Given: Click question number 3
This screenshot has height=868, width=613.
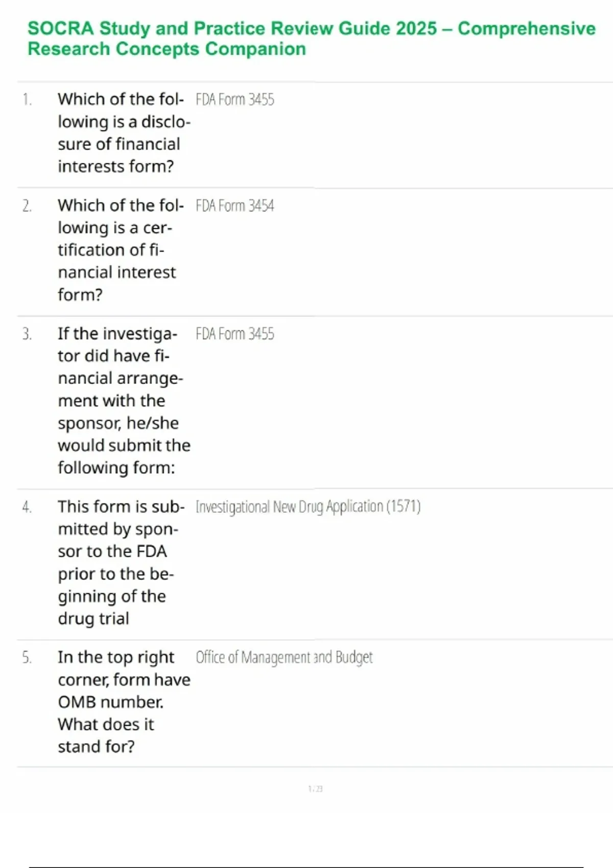Looking at the screenshot, I should (27, 334).
